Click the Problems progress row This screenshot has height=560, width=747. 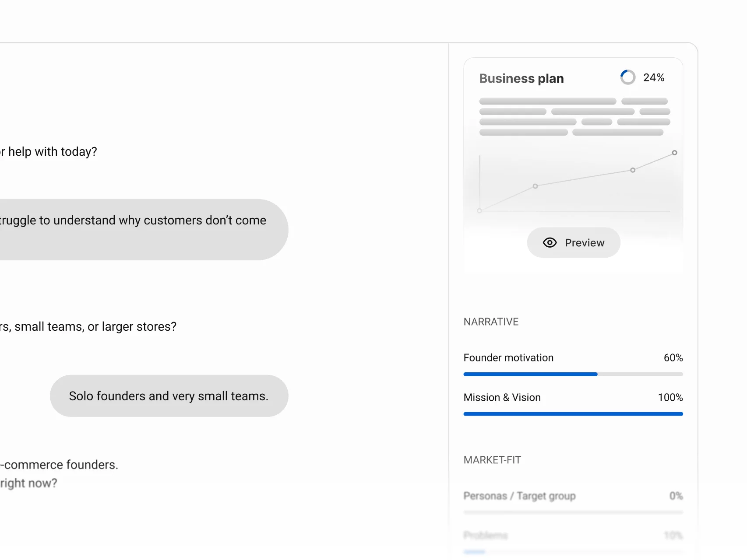tap(485, 535)
